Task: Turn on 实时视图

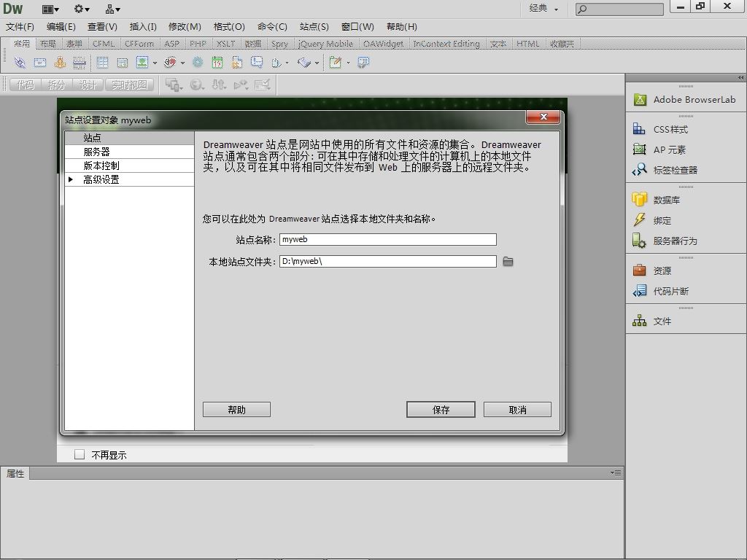Action: click(x=129, y=85)
